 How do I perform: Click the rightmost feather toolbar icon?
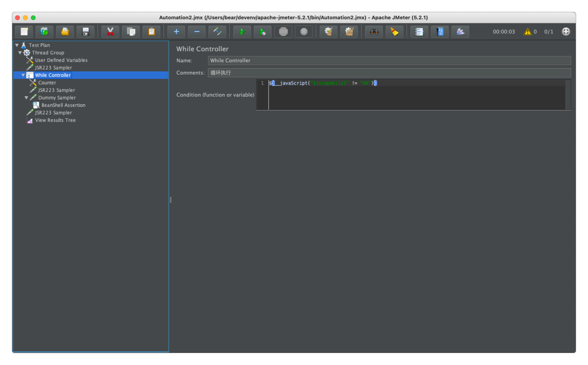[461, 32]
